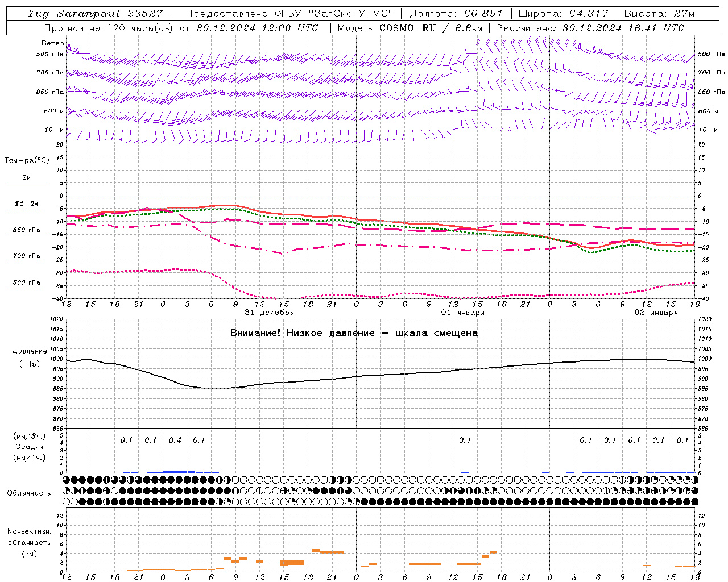The height and width of the screenshot is (582, 728).
Task: Click the (км) unit under облачность
Action: click(29, 554)
